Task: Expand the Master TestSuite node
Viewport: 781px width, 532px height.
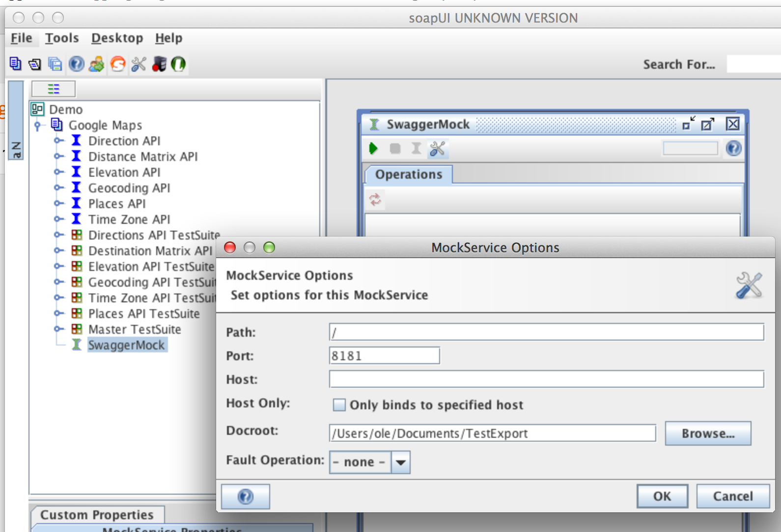Action: 58,329
